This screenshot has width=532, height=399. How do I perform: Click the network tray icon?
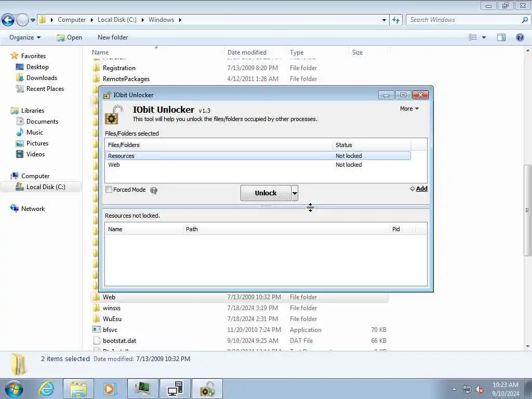(x=467, y=390)
